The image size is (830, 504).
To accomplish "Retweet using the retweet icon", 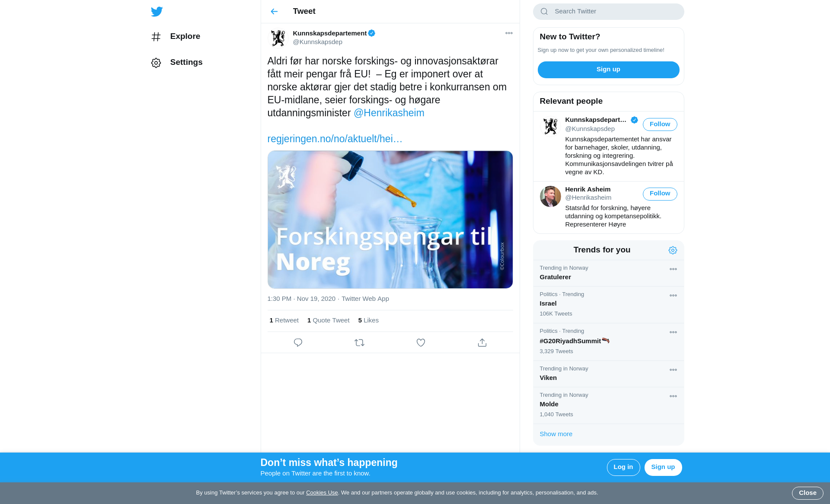I will coord(359,343).
